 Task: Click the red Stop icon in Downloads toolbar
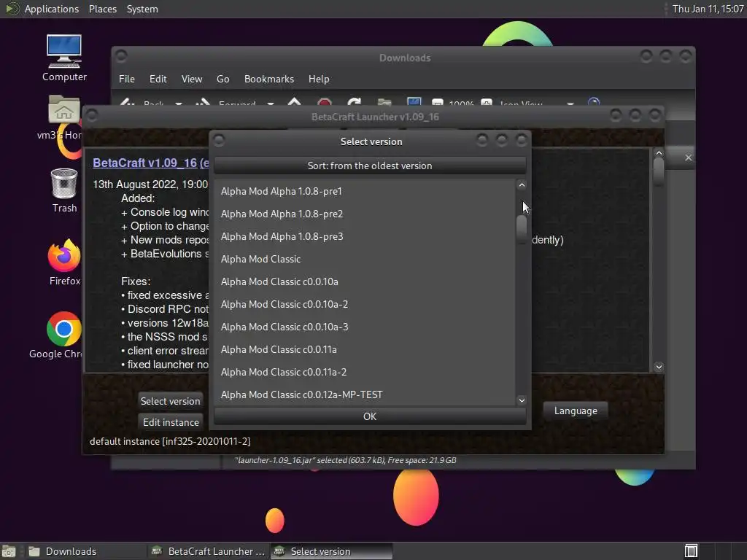point(325,103)
